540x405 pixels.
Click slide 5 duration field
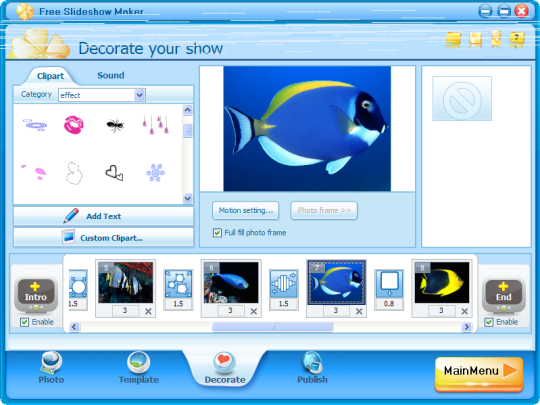(125, 311)
